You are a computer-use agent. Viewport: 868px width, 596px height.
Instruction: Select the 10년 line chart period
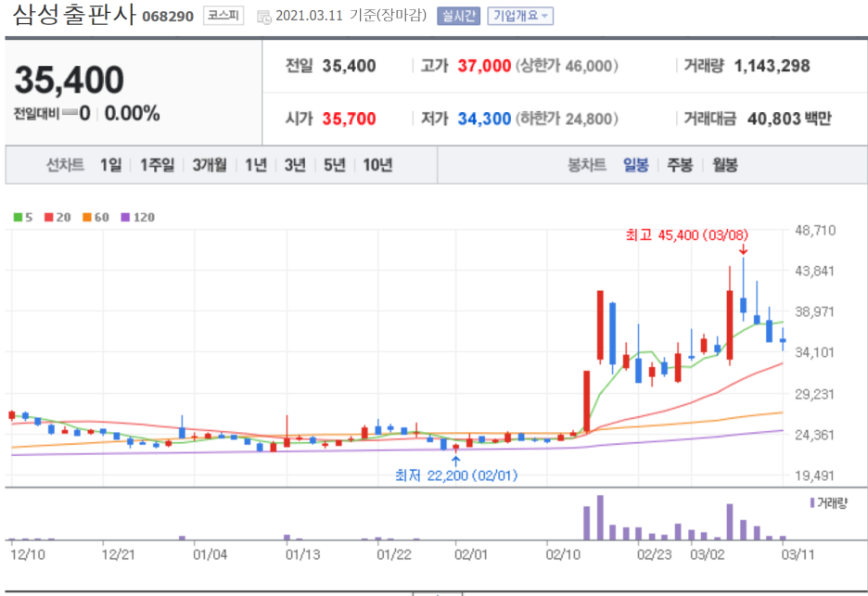[x=377, y=165]
